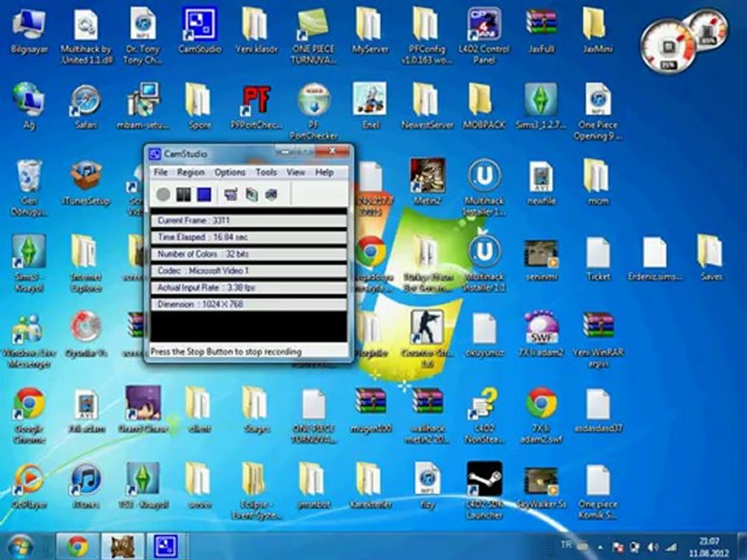Screen dimensions: 747x560
Task: Select the L4D2 NonSteam shortcut with question mark
Action: tap(484, 415)
